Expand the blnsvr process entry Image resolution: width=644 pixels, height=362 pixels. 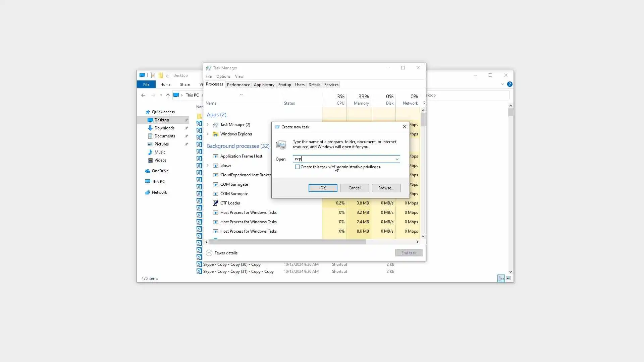click(x=208, y=166)
